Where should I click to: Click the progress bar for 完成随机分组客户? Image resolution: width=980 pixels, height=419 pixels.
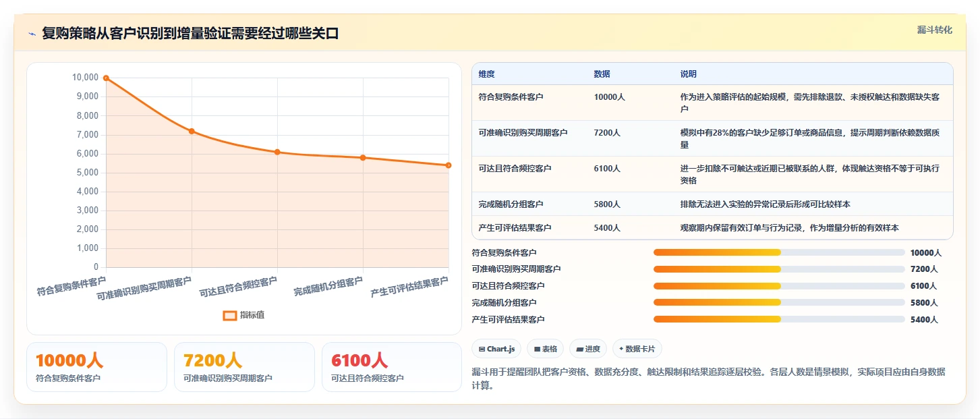[x=779, y=302]
